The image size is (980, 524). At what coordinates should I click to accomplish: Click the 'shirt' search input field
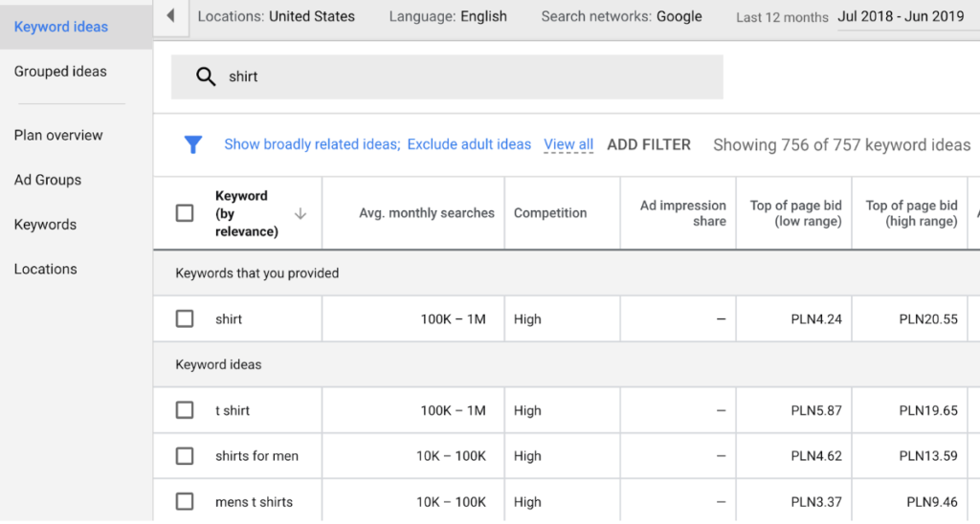447,76
